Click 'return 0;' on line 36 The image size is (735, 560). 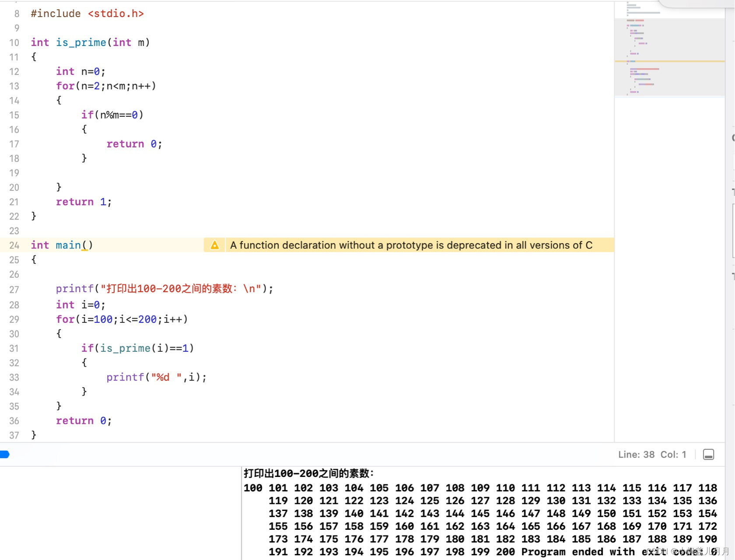[84, 420]
